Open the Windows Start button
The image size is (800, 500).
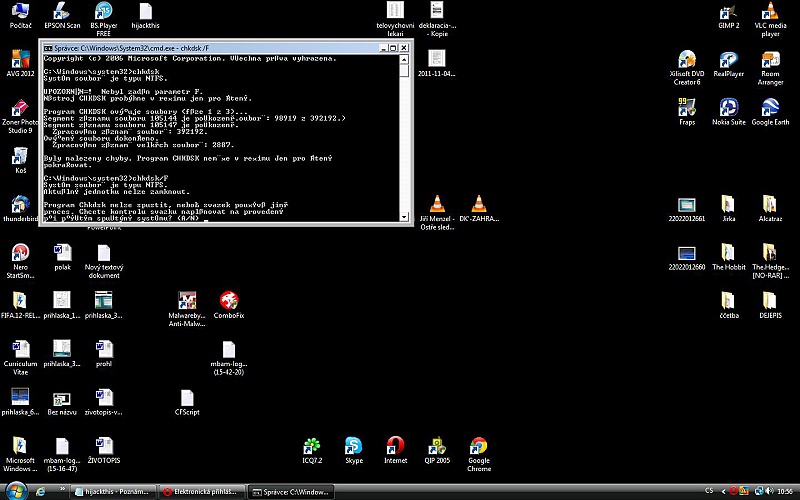(15, 491)
